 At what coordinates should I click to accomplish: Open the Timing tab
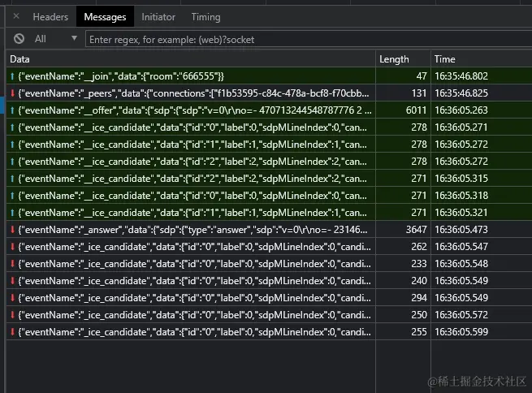(x=205, y=17)
